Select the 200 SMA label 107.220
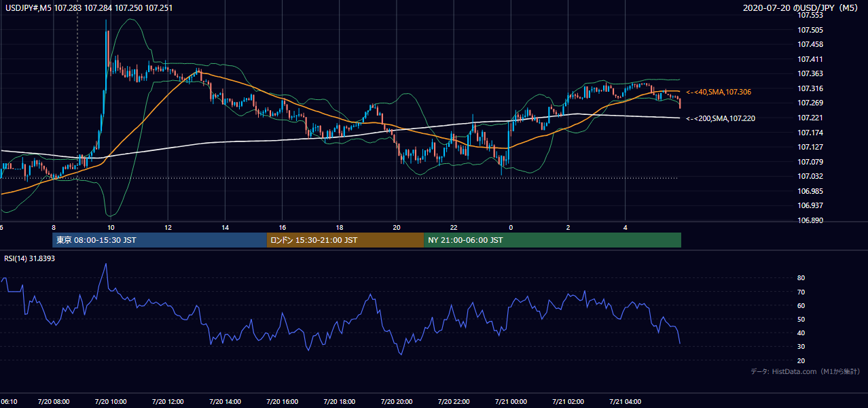868x408 pixels. [x=721, y=118]
